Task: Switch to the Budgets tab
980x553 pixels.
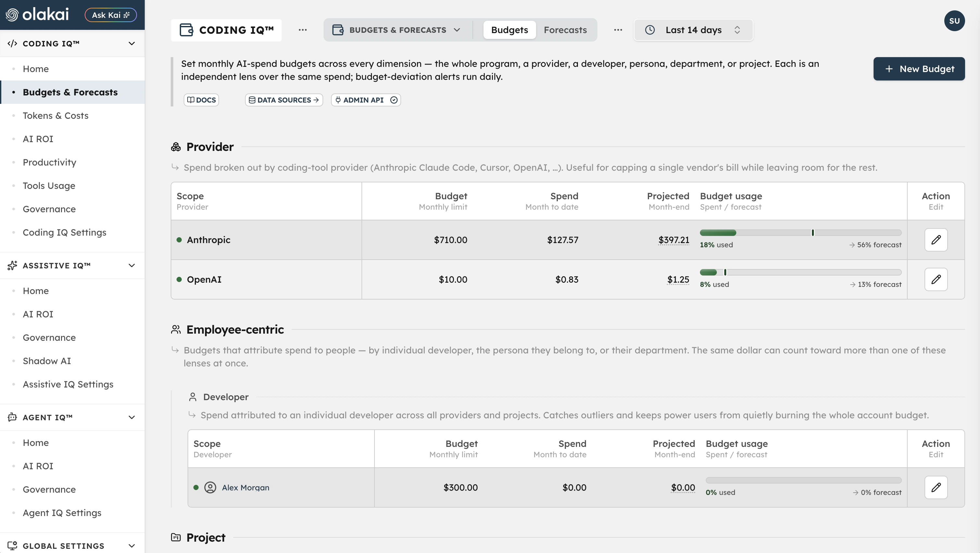Action: [509, 30]
